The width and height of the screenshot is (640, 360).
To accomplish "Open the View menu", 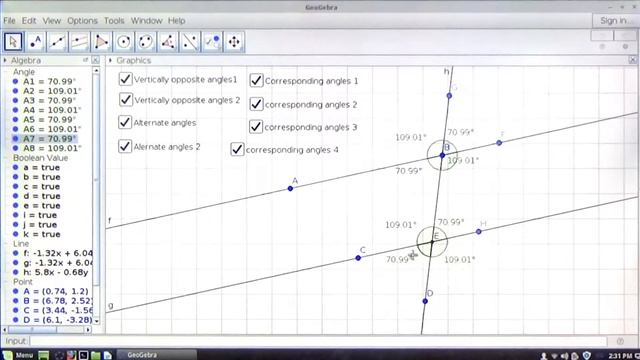I will pyautogui.click(x=52, y=20).
